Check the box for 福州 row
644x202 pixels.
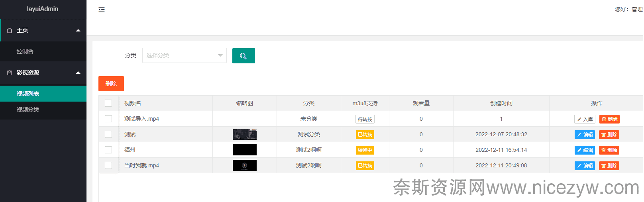[x=108, y=150]
